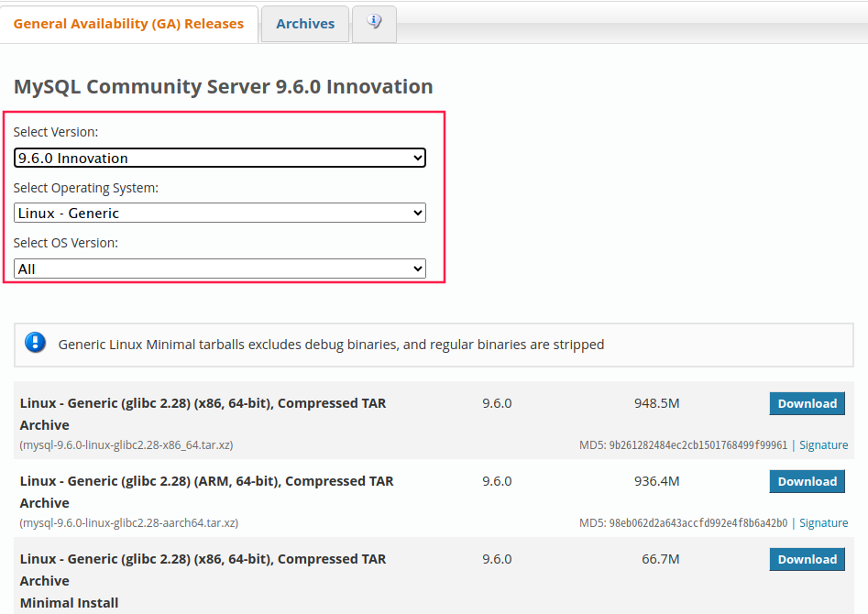Click the 66.7M size value

[x=661, y=559]
